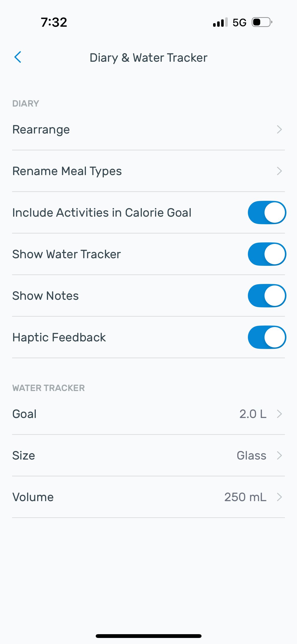Tap the chevron beside Glass size
The width and height of the screenshot is (297, 644).
click(279, 455)
